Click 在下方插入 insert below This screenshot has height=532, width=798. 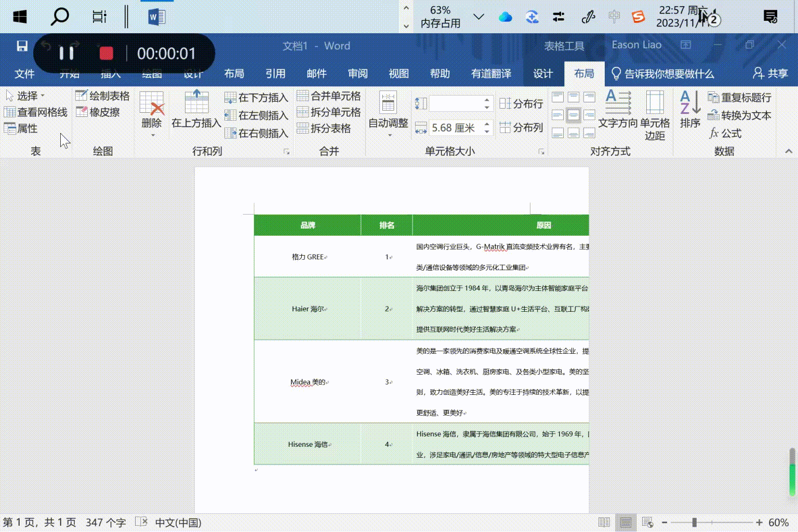click(256, 98)
